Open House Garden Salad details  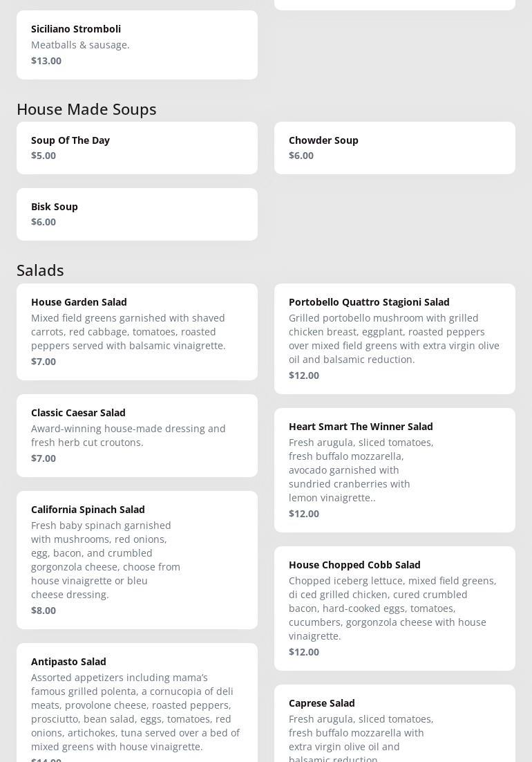(137, 331)
